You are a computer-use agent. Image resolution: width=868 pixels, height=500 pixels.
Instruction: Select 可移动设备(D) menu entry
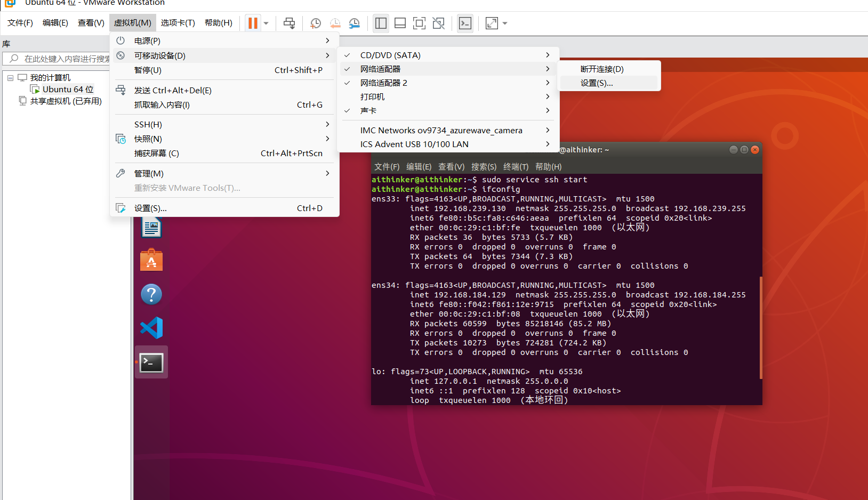[224, 55]
